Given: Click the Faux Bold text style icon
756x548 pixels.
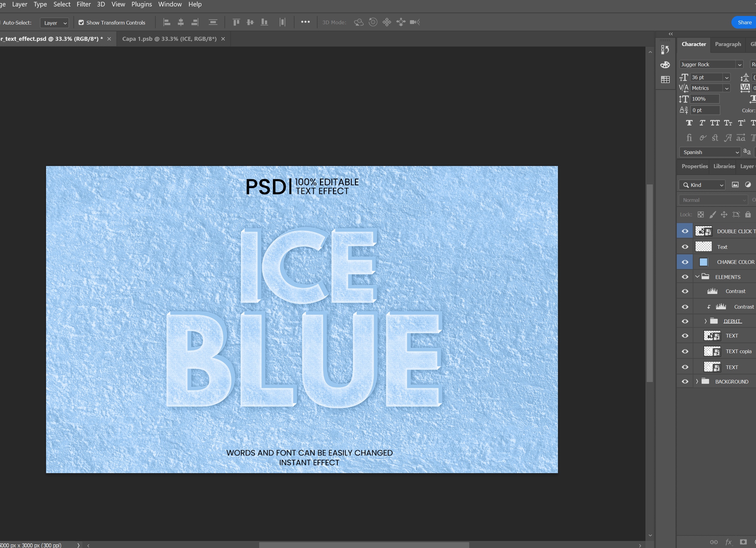Looking at the screenshot, I should pyautogui.click(x=689, y=123).
